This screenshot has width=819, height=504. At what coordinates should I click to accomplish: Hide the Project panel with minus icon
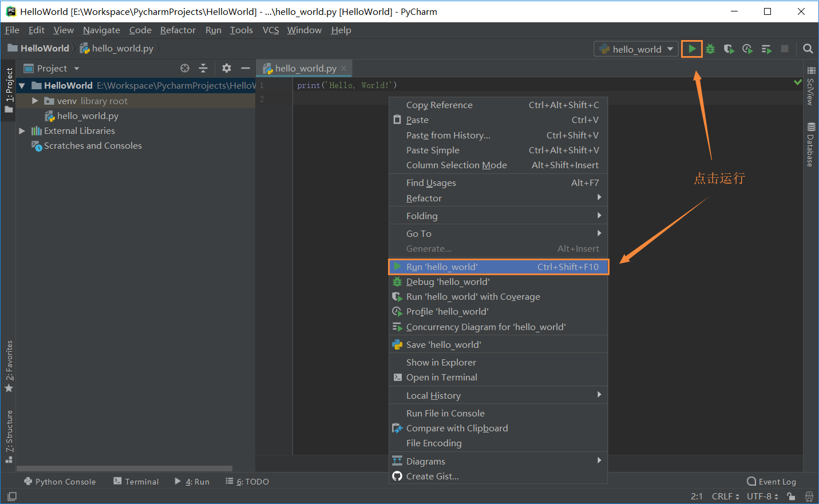point(246,68)
